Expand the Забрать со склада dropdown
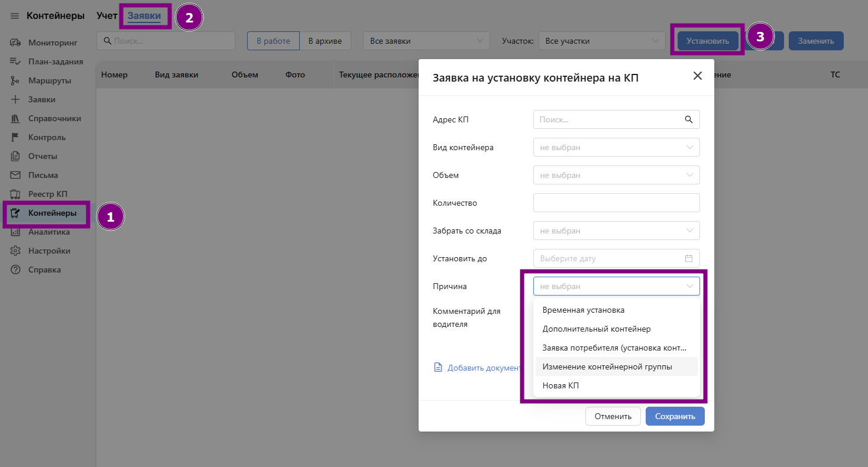Image resolution: width=868 pixels, height=467 pixels. pyautogui.click(x=616, y=231)
